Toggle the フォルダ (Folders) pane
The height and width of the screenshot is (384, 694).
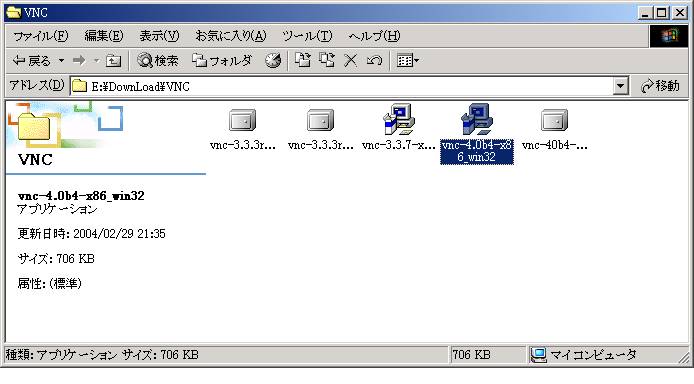tap(222, 61)
